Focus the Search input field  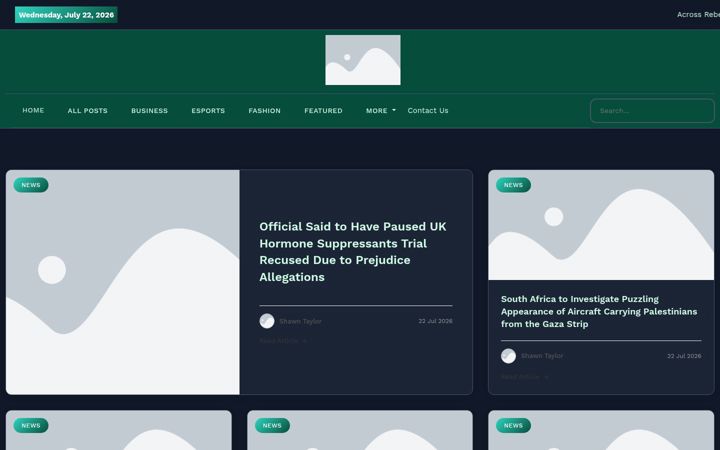pos(652,111)
